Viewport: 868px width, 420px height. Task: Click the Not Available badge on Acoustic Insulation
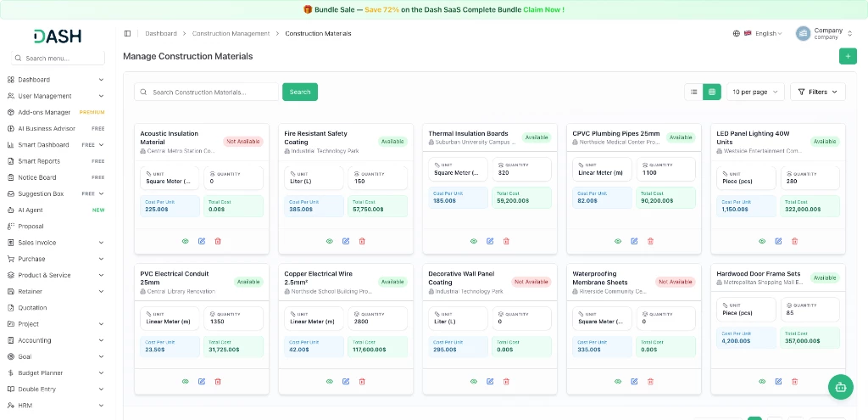pyautogui.click(x=243, y=142)
